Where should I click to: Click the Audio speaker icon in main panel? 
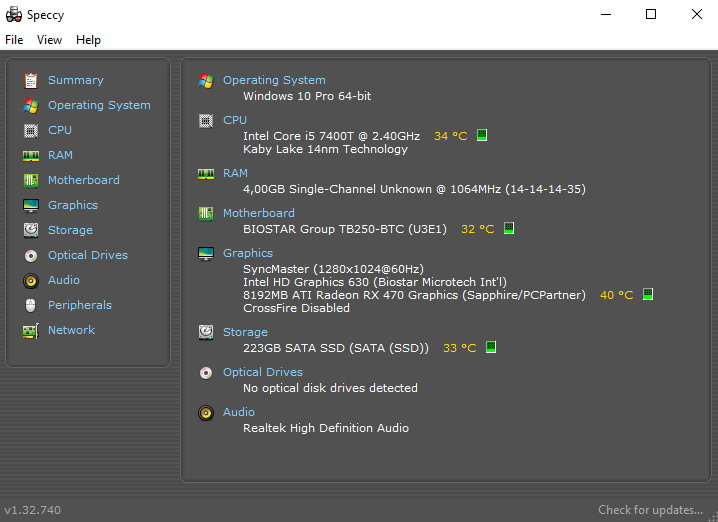tap(206, 413)
